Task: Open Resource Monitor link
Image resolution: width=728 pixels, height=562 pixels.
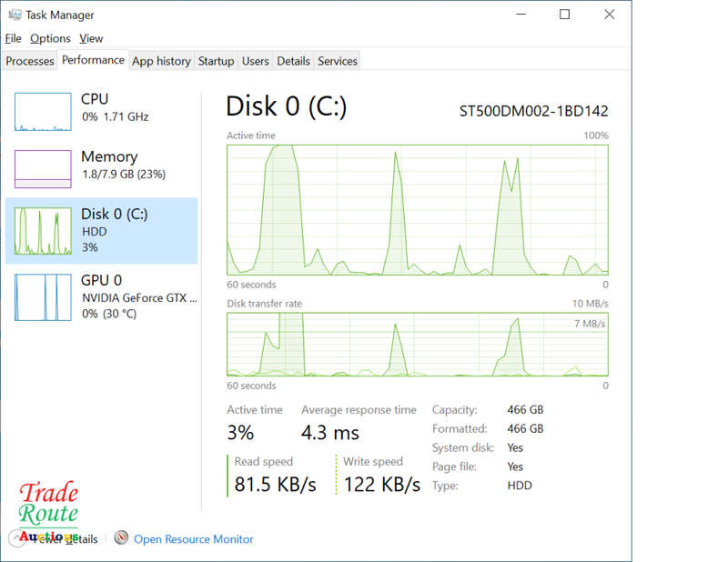Action: tap(194, 539)
